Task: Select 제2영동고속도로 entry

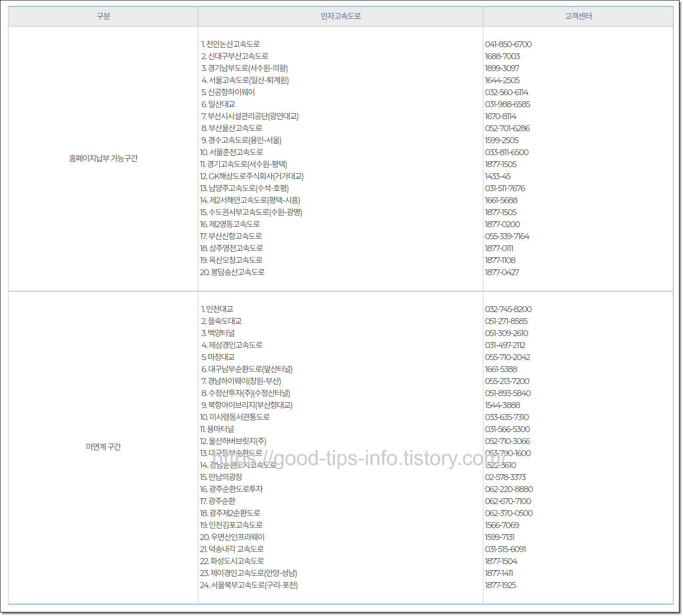Action: coord(230,224)
